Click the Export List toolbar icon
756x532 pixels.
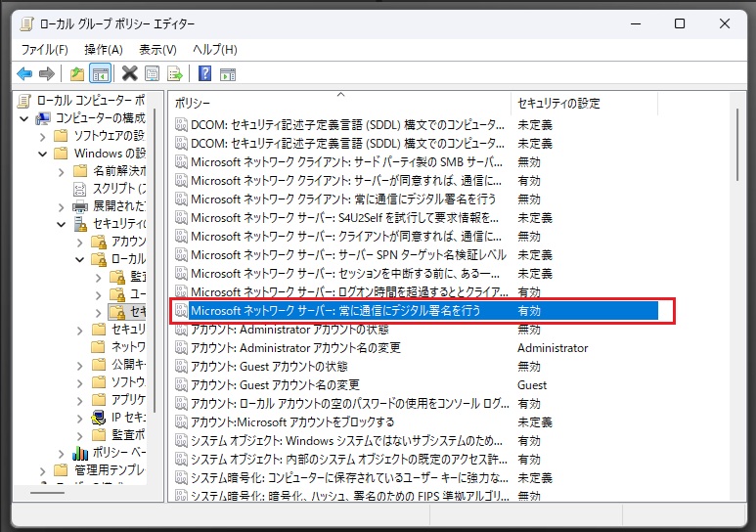click(x=175, y=73)
